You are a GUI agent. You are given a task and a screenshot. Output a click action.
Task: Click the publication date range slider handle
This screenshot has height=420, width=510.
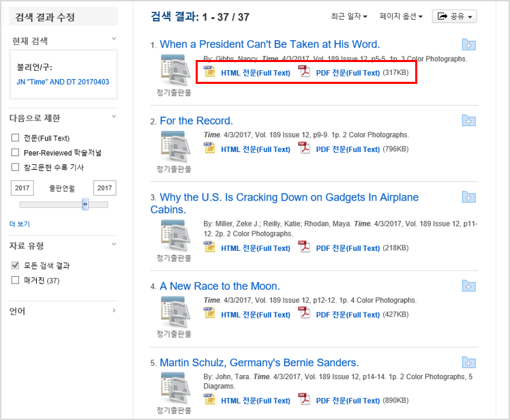(85, 204)
